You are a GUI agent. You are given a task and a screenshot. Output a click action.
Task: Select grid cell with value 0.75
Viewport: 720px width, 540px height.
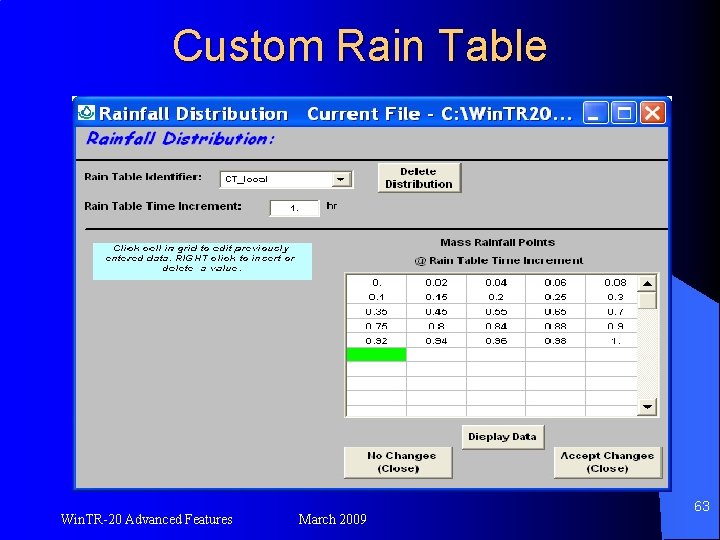376,326
